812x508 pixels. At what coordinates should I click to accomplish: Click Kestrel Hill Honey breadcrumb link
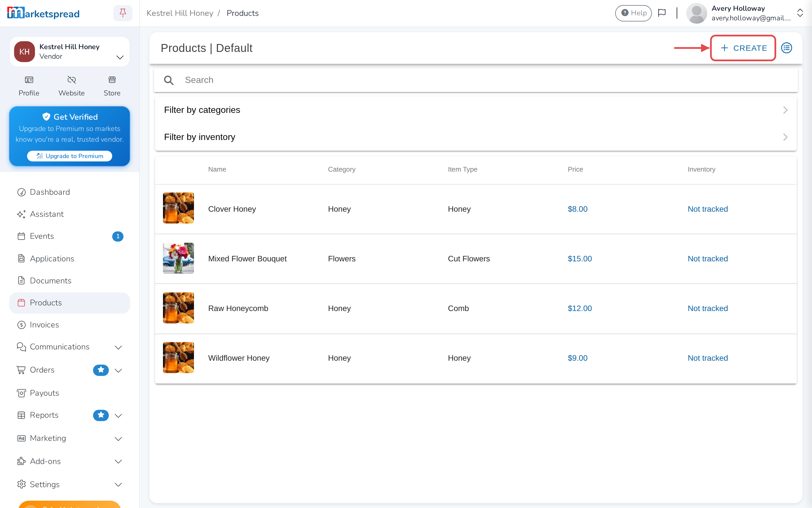coord(180,13)
